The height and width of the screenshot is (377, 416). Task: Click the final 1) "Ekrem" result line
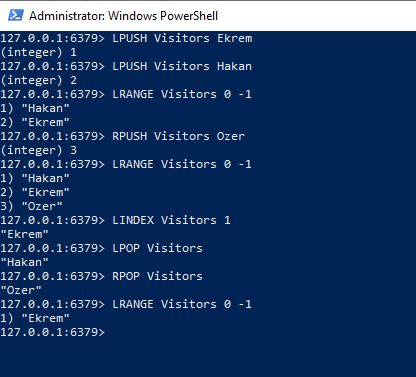click(x=35, y=318)
